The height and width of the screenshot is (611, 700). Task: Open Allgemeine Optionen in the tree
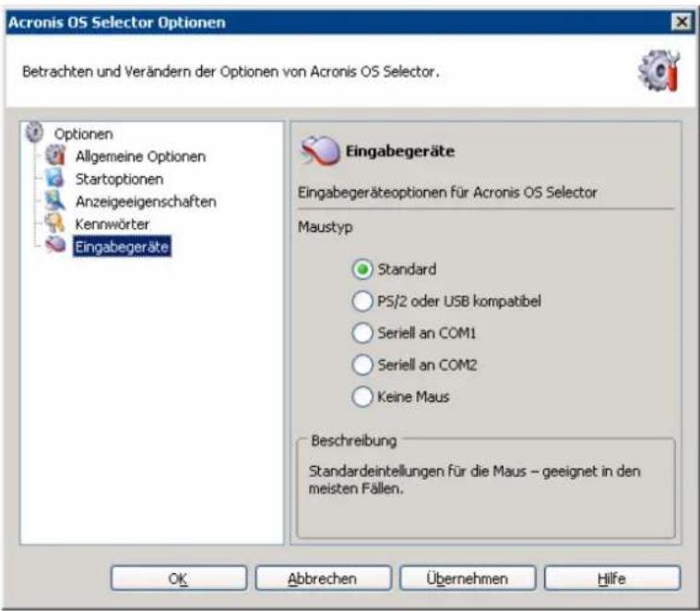pyautogui.click(x=140, y=157)
